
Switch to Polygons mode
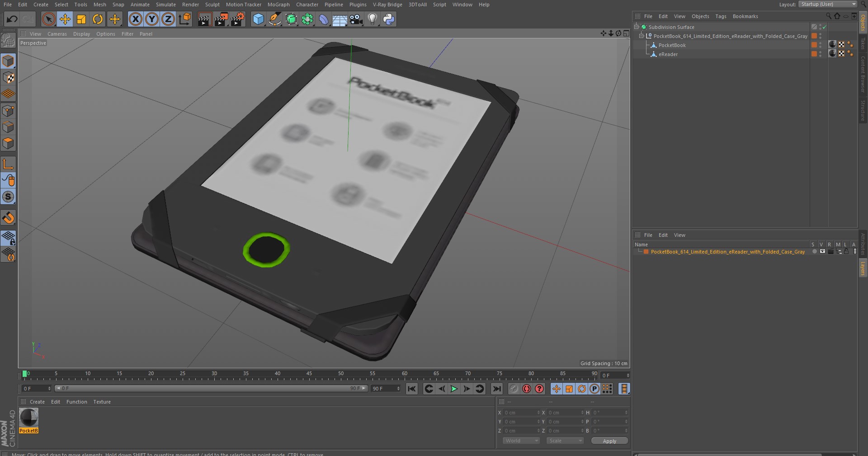[x=9, y=144]
